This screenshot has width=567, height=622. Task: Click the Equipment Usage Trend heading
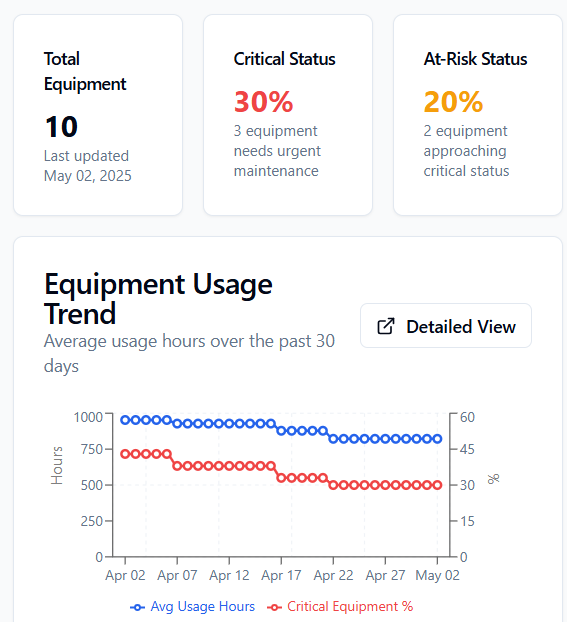click(158, 299)
